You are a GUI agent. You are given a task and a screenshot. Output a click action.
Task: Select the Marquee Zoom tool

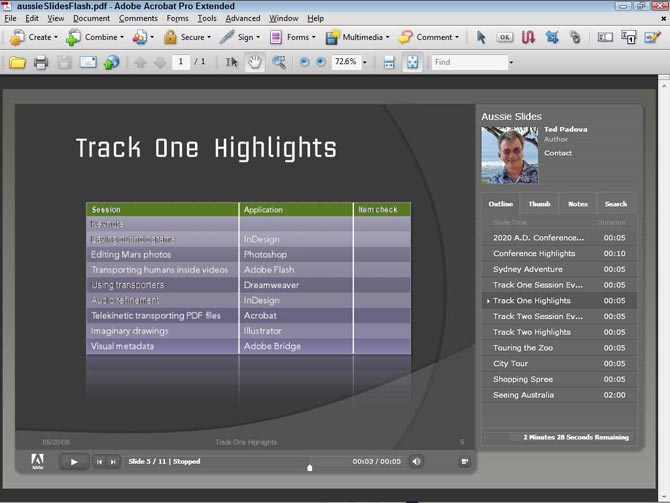click(x=279, y=62)
